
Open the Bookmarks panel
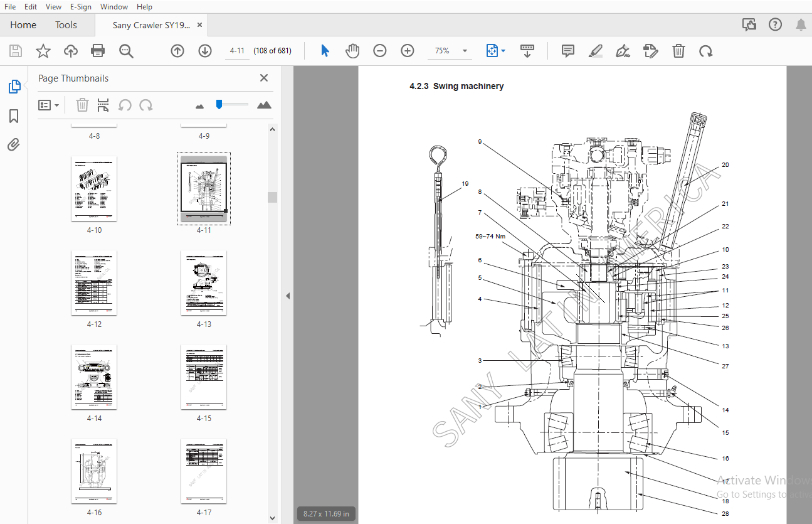click(14, 116)
